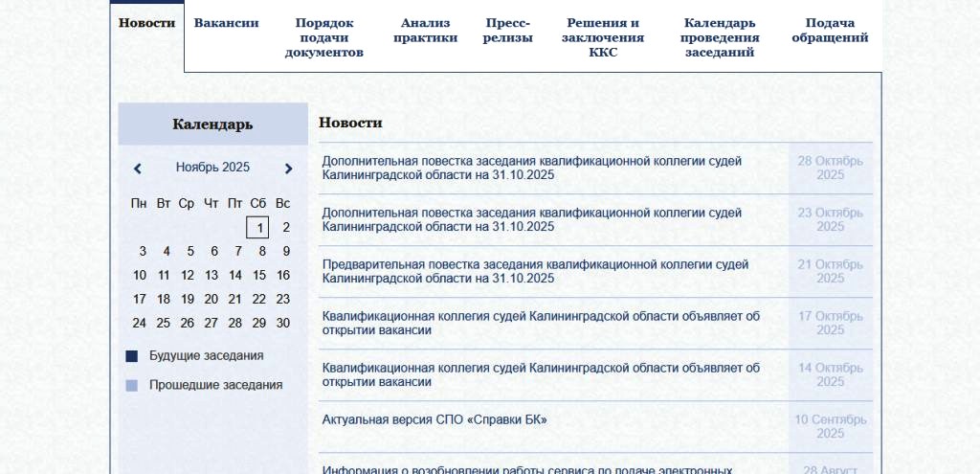
Task: Go to next month in calendar
Action: click(288, 169)
